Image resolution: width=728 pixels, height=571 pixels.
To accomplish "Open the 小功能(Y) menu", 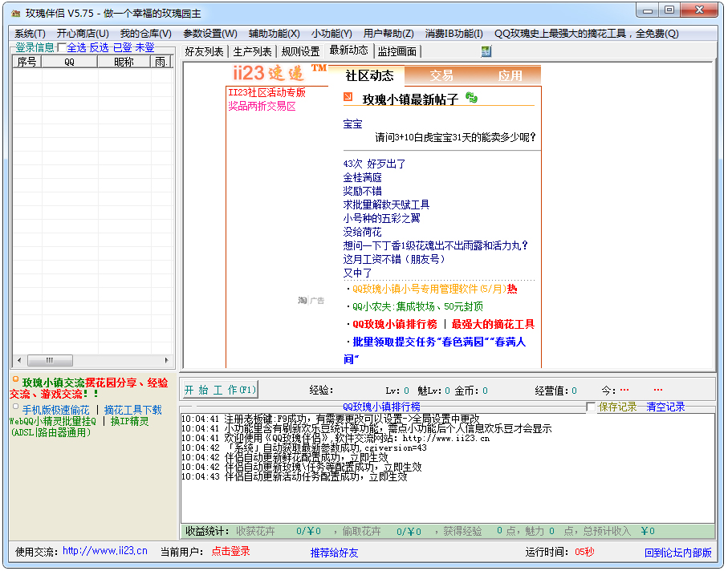I will 331,34.
